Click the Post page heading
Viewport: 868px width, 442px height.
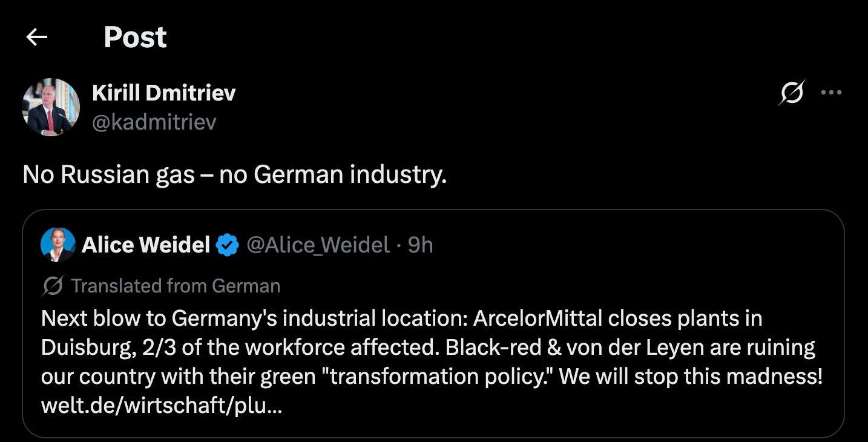tap(135, 38)
